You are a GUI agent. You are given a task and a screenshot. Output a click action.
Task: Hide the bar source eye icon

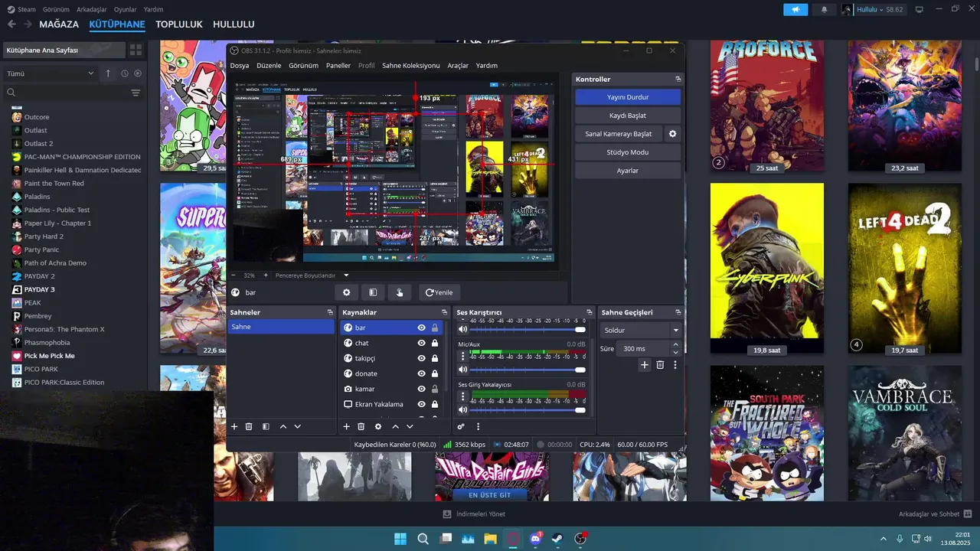(x=421, y=328)
